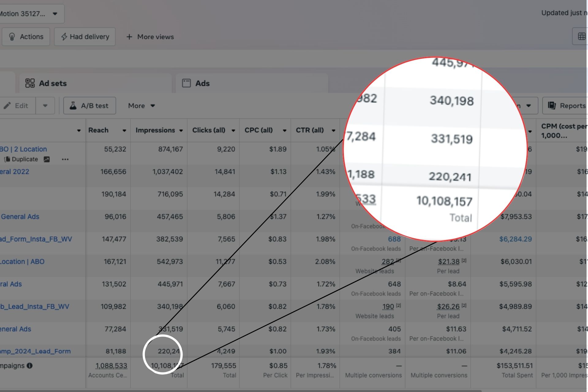Image resolution: width=588 pixels, height=392 pixels.
Task: Click the info icon beside campaigns total
Action: [30, 366]
